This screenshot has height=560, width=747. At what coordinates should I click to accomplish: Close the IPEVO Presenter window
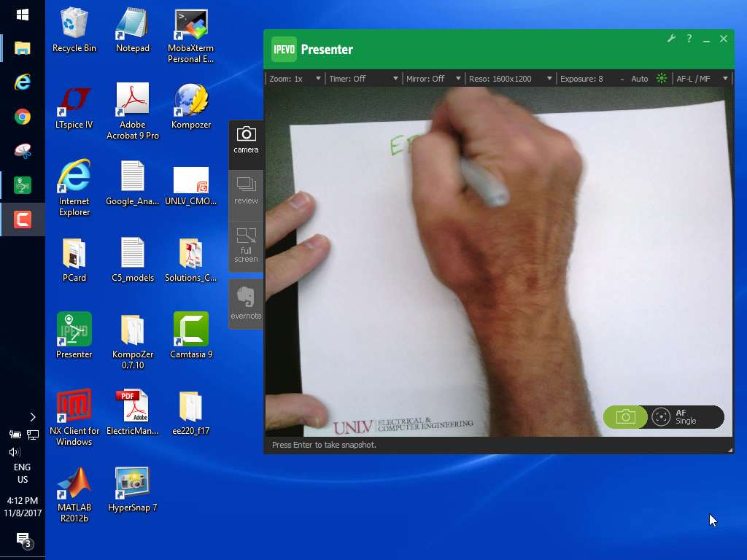(724, 39)
